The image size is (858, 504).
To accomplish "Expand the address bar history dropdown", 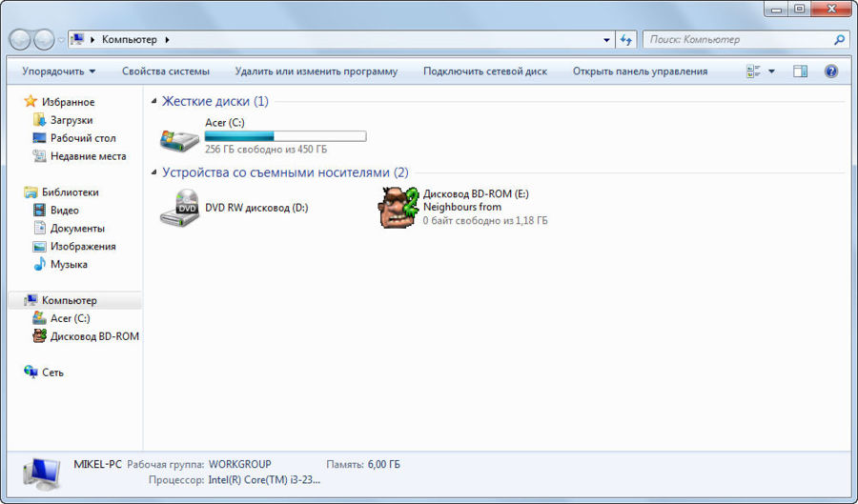I will [607, 40].
